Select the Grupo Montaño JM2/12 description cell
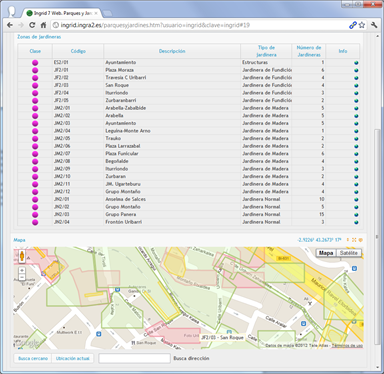This screenshot has height=374, width=384. coord(172,192)
